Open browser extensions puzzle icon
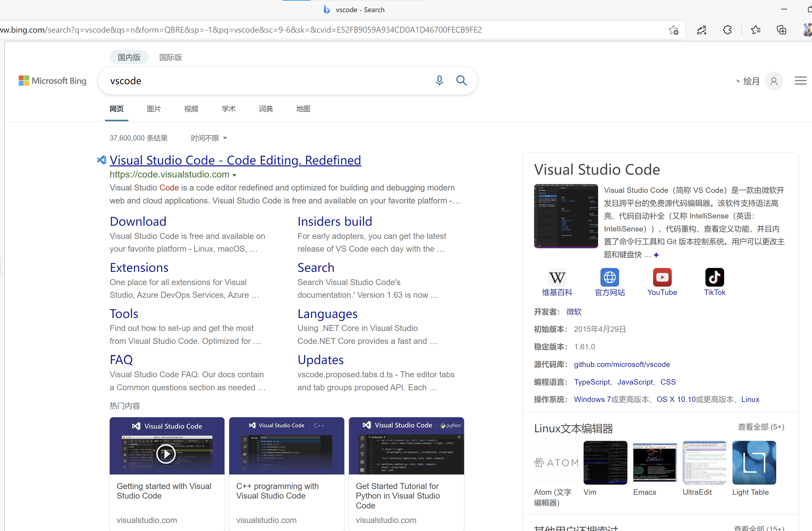Image resolution: width=812 pixels, height=531 pixels. pos(727,30)
